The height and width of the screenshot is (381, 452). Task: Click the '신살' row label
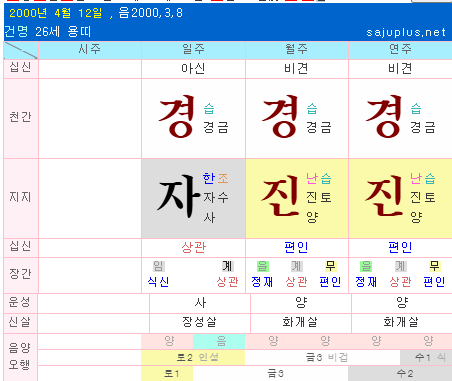point(20,322)
